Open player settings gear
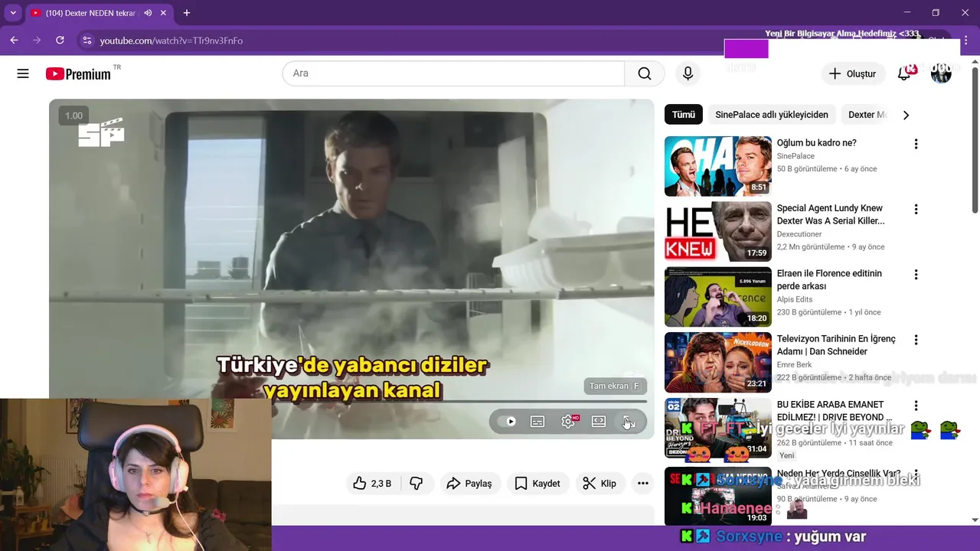This screenshot has width=980, height=551. pos(569,422)
